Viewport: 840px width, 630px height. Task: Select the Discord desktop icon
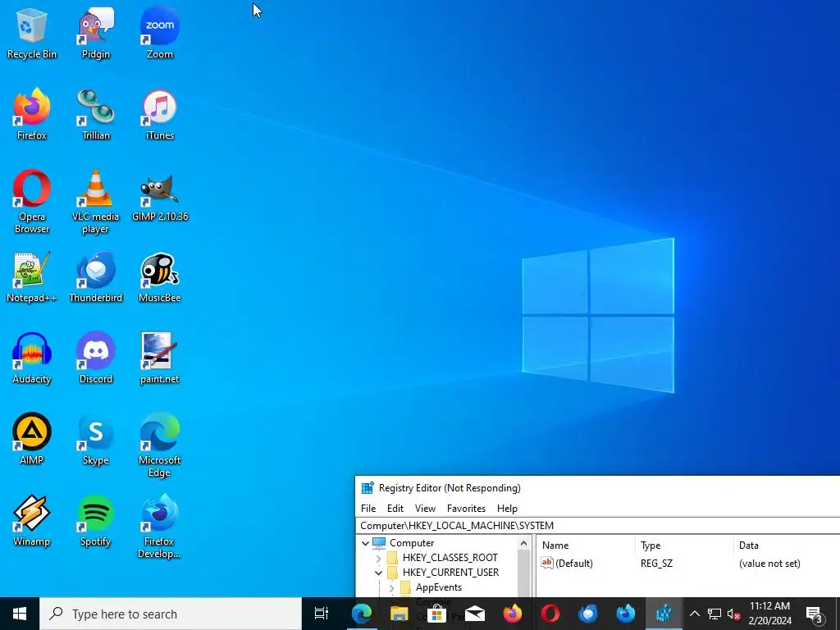tap(96, 358)
